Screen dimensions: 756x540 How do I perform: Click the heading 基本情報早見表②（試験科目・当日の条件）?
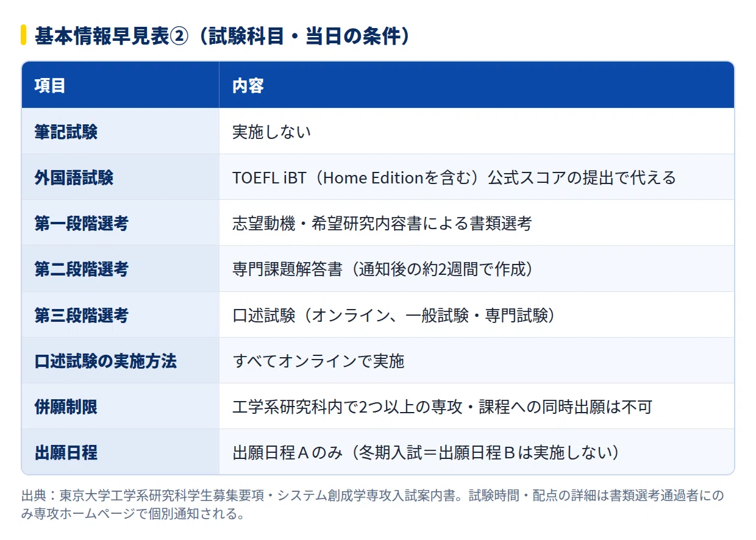223,36
